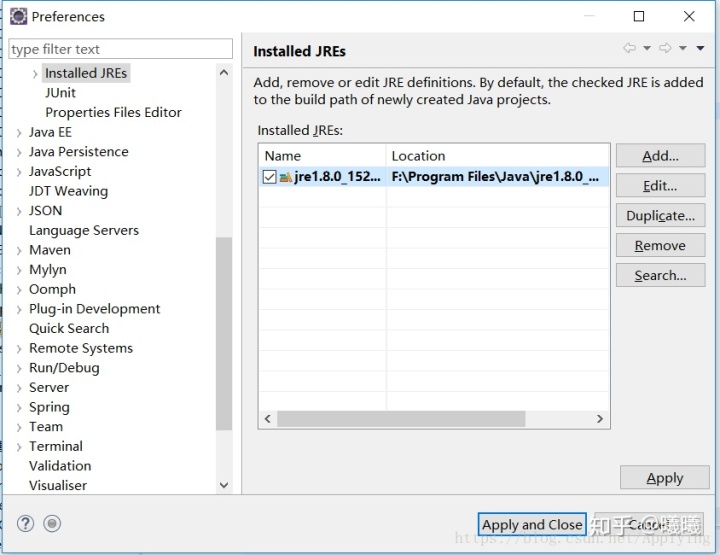Expand the Java EE node
The image size is (720, 555).
click(19, 133)
